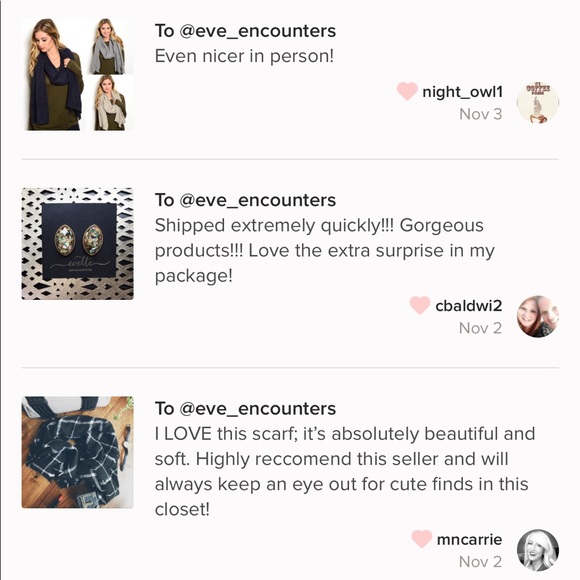Visit mncarrie username profile
580x580 pixels.
coord(469,539)
